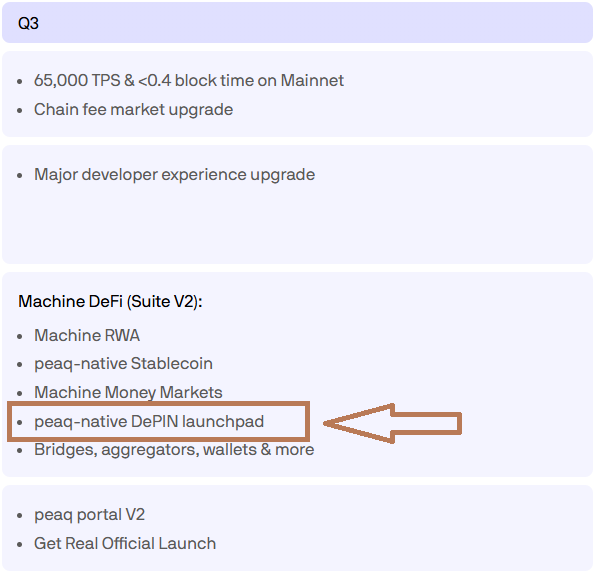Click the bullet before Major developer experience
Image resolution: width=598 pixels, height=572 pixels.
[20, 176]
